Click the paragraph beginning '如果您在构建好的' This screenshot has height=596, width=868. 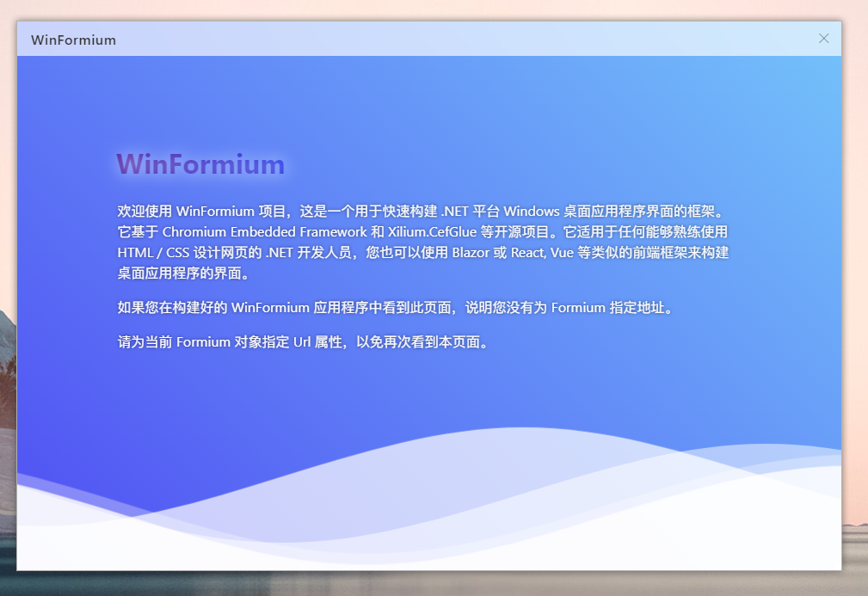coord(394,308)
